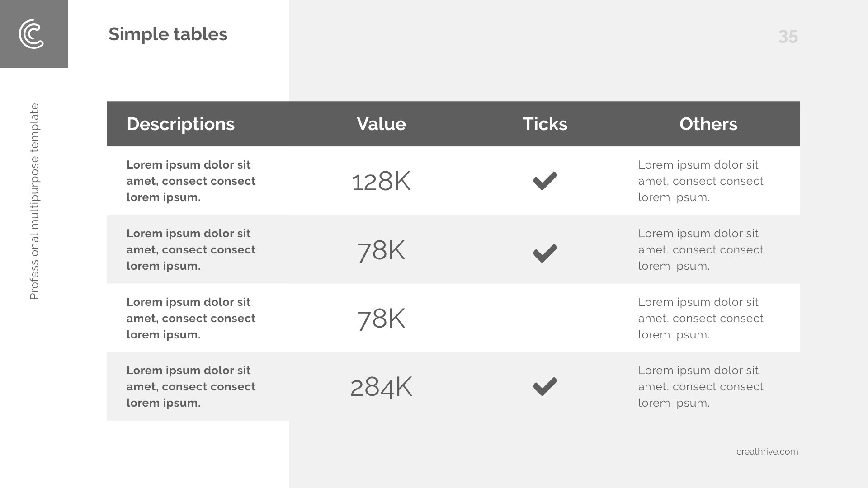Select the Descriptions column header
This screenshot has height=488, width=868.
click(x=180, y=124)
